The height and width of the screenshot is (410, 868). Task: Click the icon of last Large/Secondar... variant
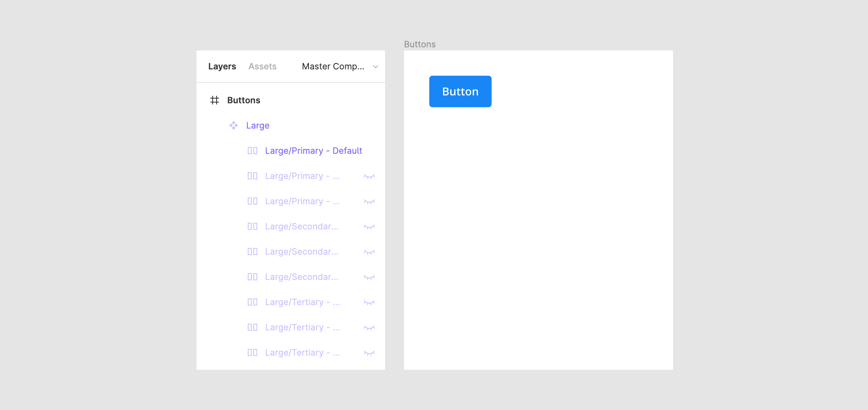tap(253, 277)
